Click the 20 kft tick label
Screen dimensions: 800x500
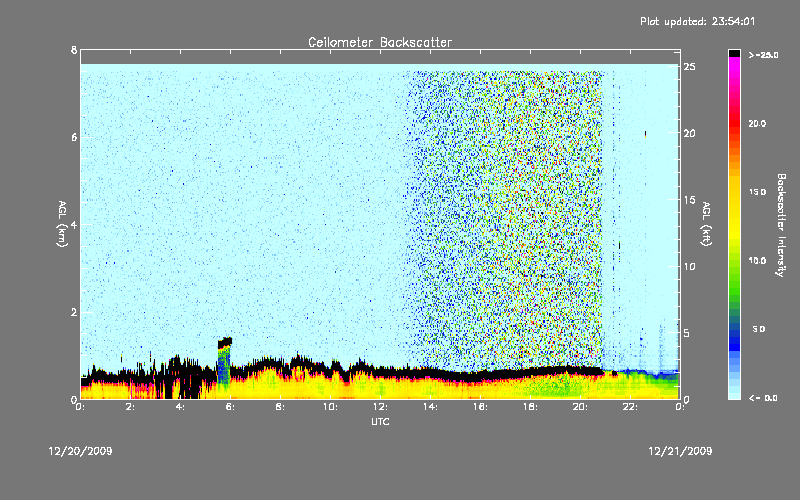[689, 133]
